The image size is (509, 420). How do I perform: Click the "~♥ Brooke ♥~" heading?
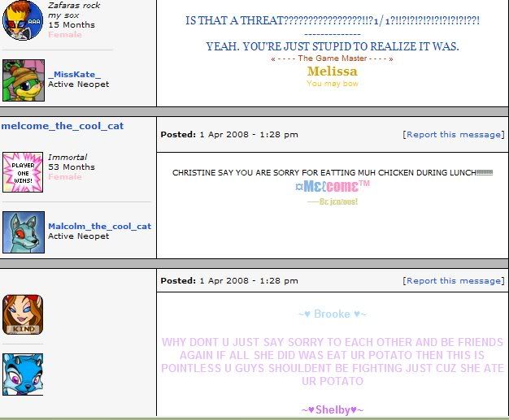[x=332, y=314]
